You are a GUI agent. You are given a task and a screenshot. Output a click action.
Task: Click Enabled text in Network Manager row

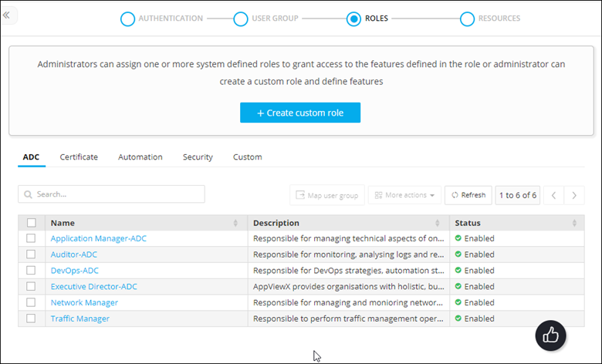[479, 302]
